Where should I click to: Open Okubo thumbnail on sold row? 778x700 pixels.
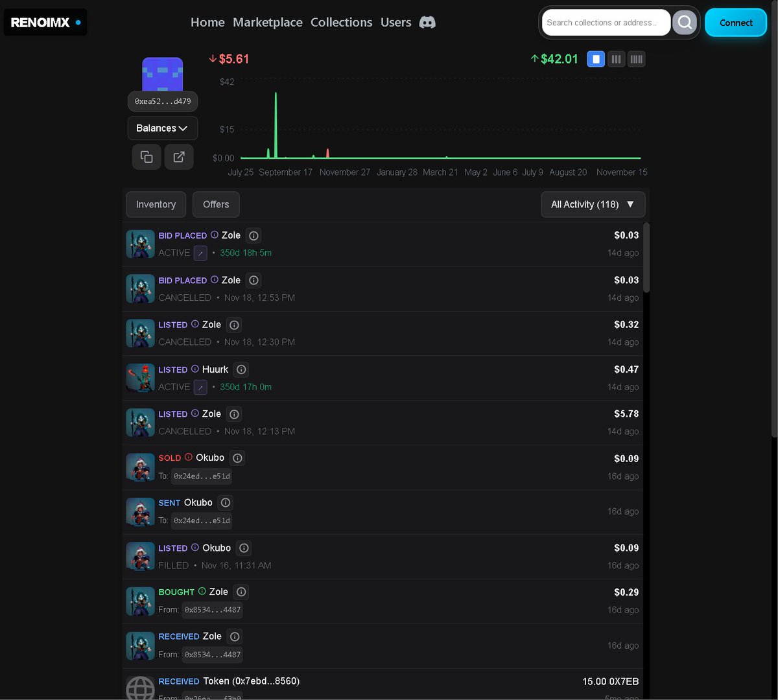point(140,467)
